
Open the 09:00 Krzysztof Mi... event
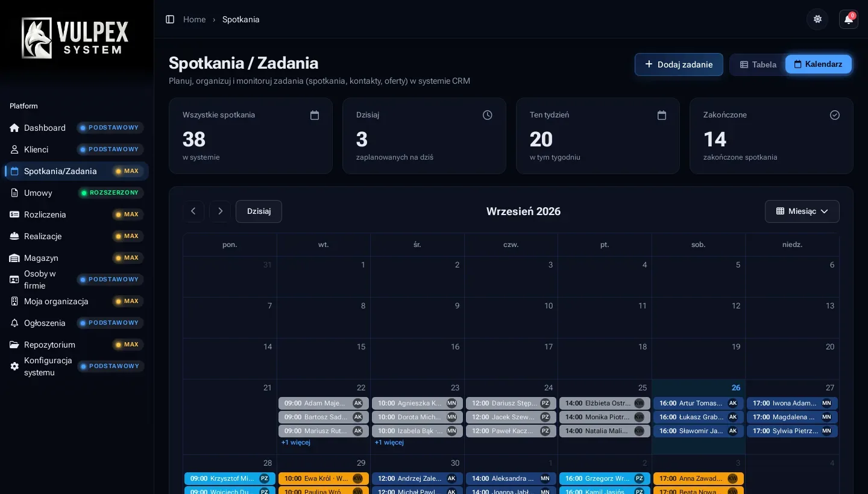(x=230, y=478)
